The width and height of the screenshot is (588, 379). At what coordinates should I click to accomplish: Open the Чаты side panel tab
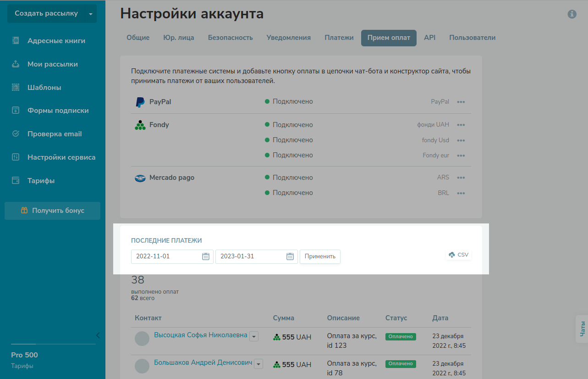coord(582,329)
